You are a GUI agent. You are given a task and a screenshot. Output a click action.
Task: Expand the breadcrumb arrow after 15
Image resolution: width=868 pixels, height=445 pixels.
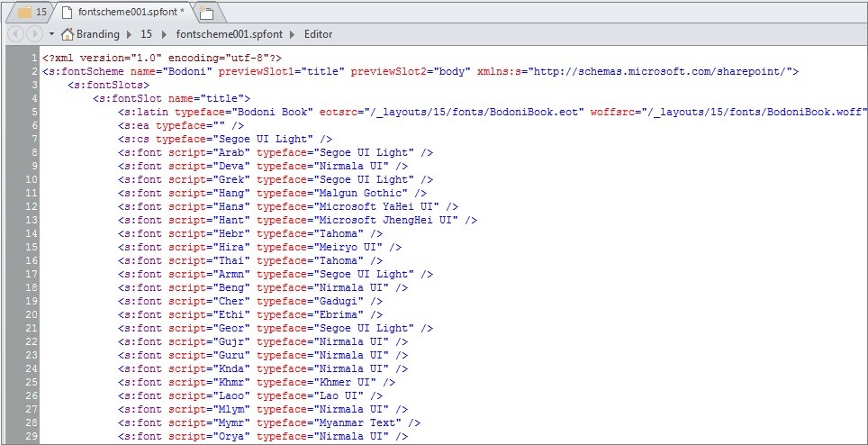164,34
